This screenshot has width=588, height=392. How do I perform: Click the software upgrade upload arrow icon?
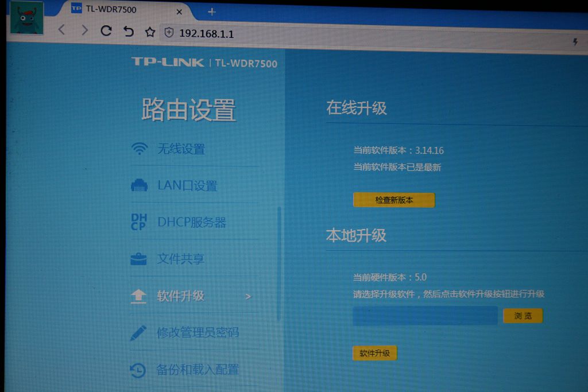(138, 296)
